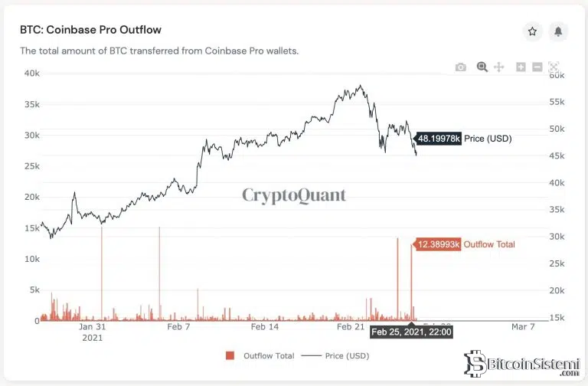Viewport: 588px width, 386px height.
Task: Click the zoom out minus icon
Action: click(537, 67)
